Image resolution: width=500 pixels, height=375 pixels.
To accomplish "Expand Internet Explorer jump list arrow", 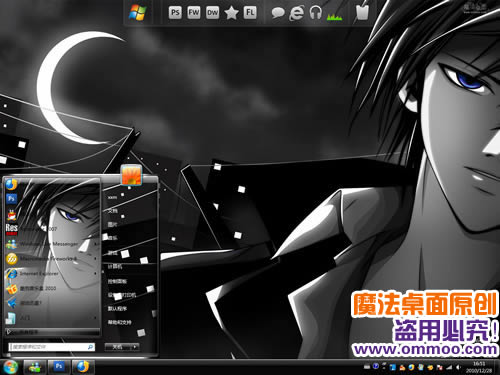I will pyautogui.click(x=96, y=274).
